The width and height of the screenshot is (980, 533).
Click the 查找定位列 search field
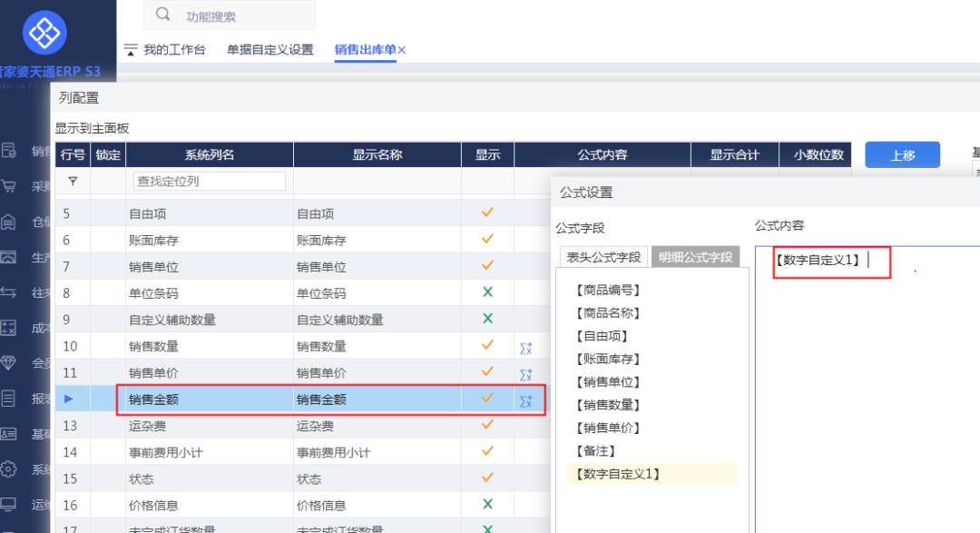click(x=210, y=182)
